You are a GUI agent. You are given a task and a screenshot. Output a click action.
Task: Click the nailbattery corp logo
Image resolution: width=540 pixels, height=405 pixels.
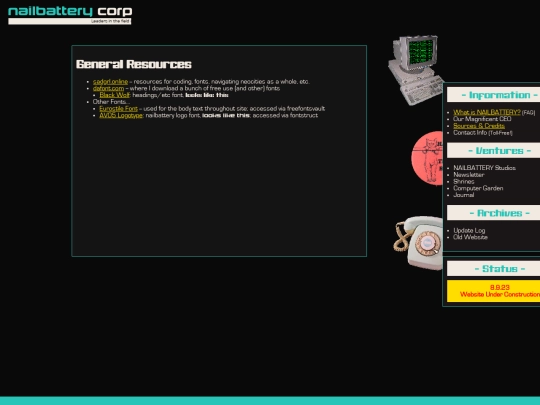[70, 15]
